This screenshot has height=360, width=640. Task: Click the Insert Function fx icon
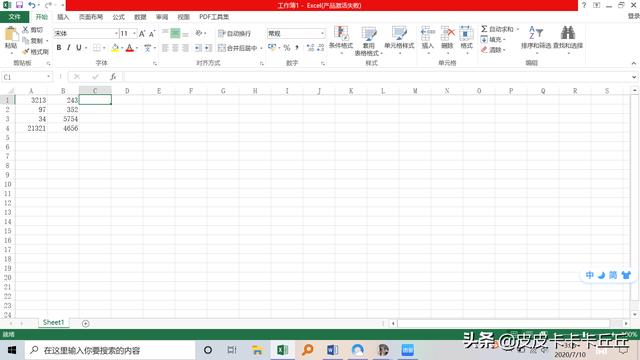tap(113, 77)
